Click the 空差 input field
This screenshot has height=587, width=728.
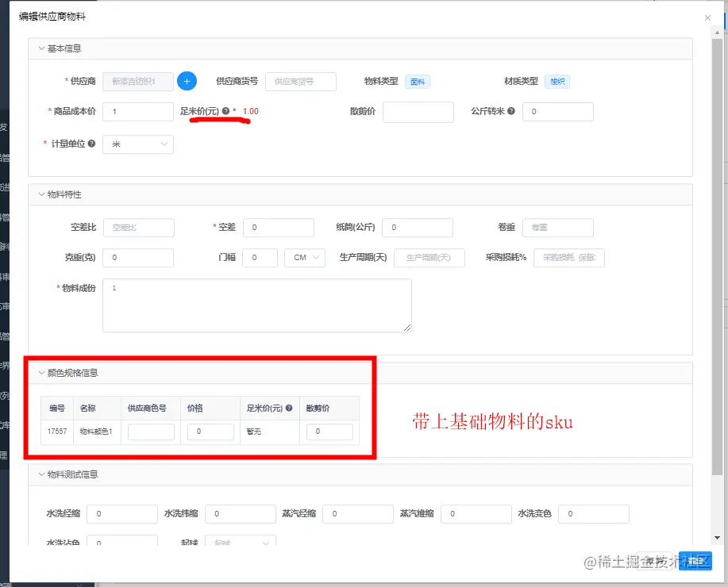point(279,228)
